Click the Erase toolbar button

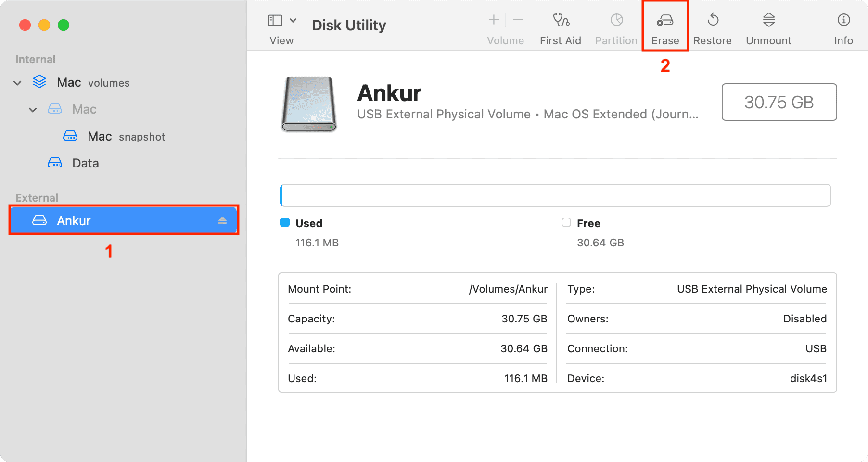click(x=665, y=29)
